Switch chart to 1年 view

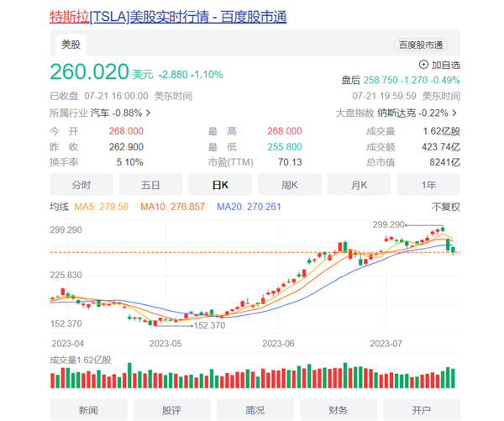coord(428,185)
